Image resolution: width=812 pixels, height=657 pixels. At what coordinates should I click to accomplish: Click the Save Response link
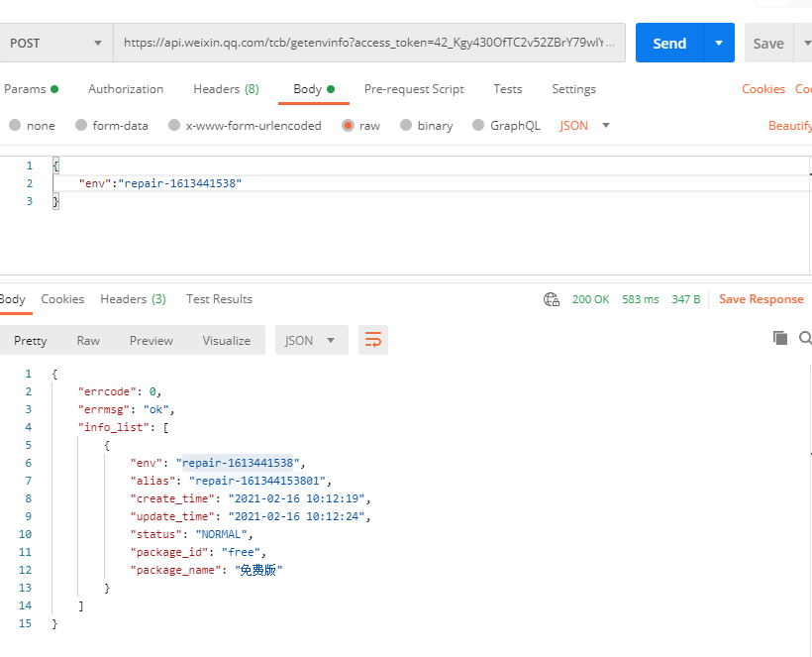click(761, 299)
